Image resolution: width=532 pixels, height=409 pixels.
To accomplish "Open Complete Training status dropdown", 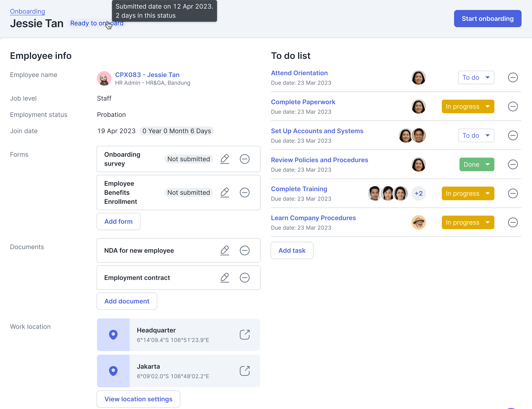I will coord(468,194).
